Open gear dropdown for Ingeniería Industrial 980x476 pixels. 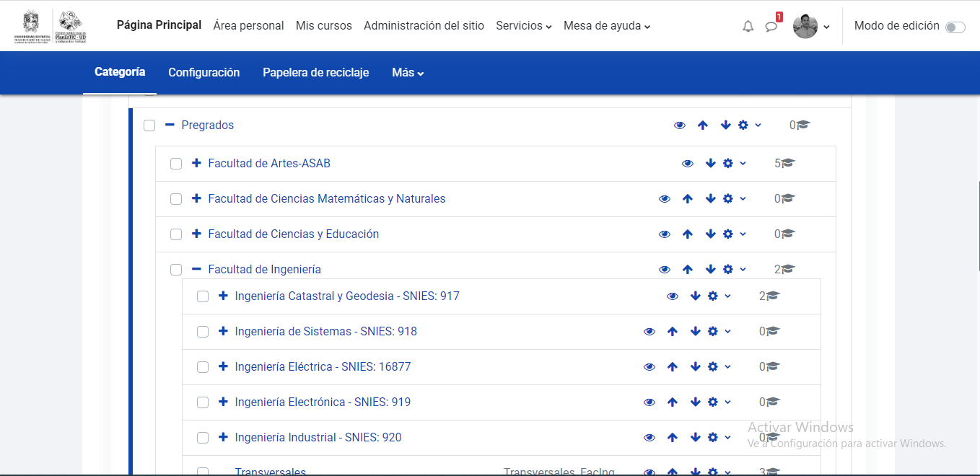713,437
